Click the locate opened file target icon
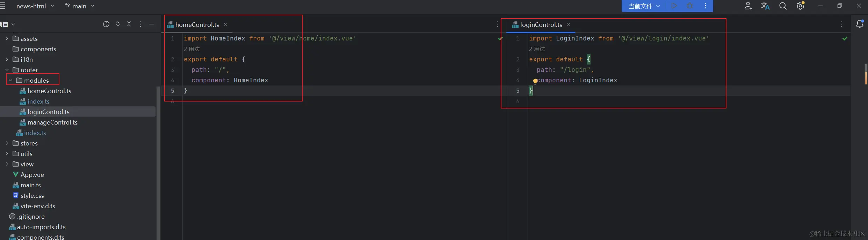 (106, 24)
